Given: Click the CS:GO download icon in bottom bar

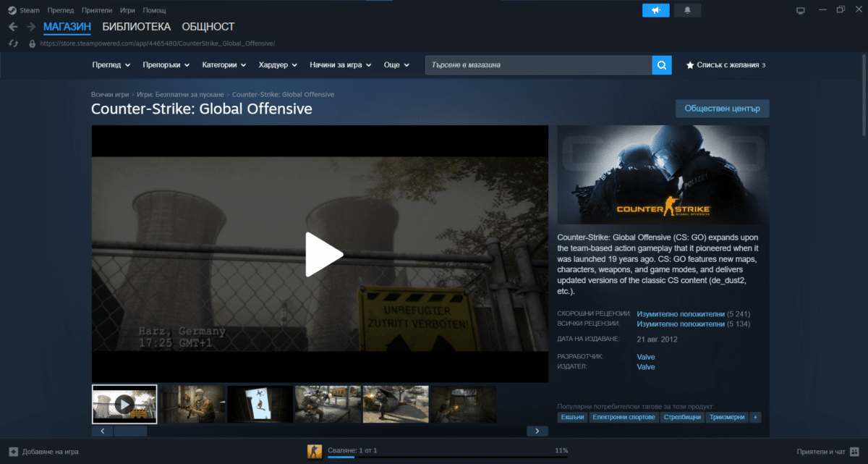Looking at the screenshot, I should click(x=315, y=451).
